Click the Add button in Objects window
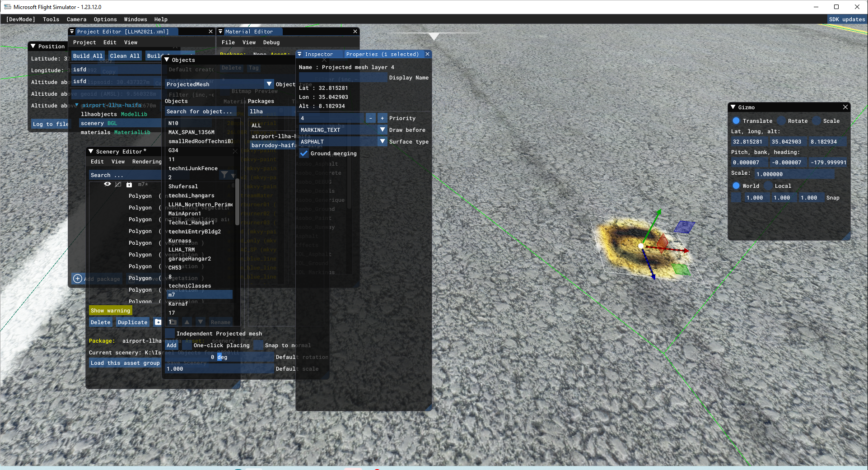868x470 pixels. 172,345
